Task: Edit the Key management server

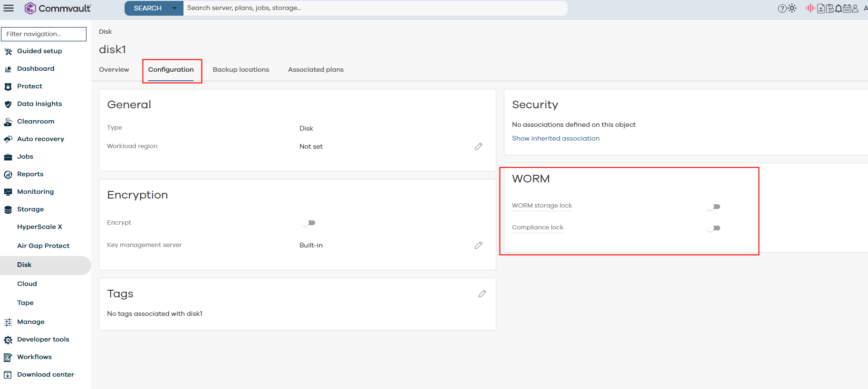Action: point(478,245)
